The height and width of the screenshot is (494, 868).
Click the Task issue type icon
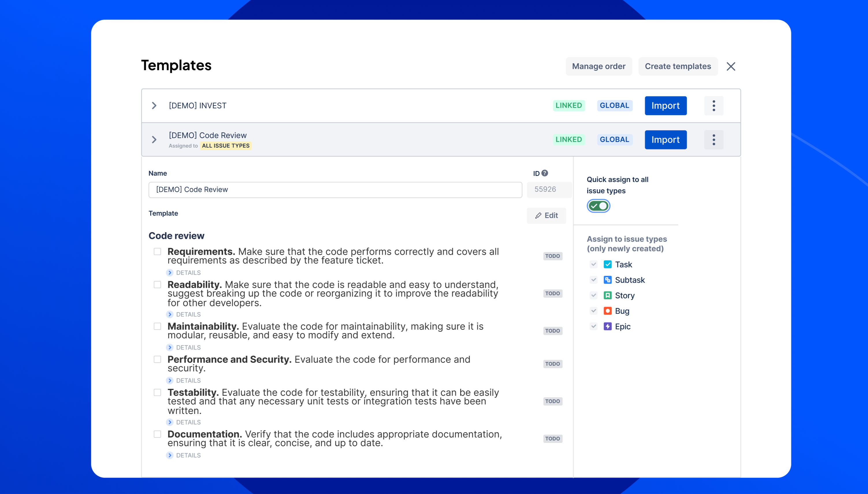607,264
